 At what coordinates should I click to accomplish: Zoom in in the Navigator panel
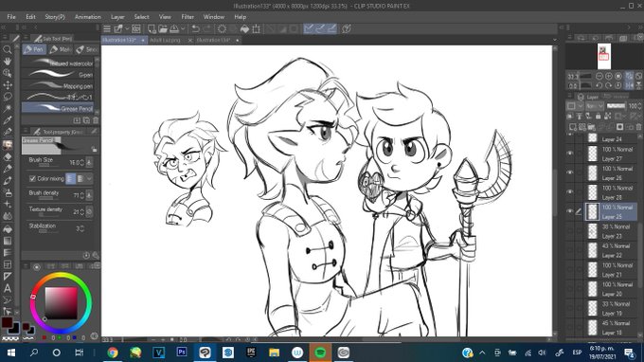tap(609, 77)
